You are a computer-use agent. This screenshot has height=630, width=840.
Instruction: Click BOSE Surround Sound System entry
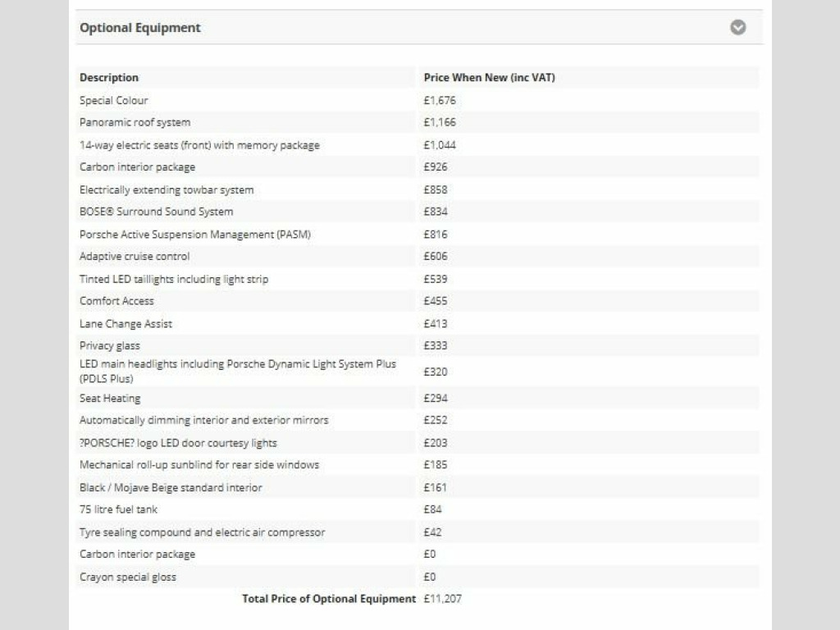click(156, 212)
